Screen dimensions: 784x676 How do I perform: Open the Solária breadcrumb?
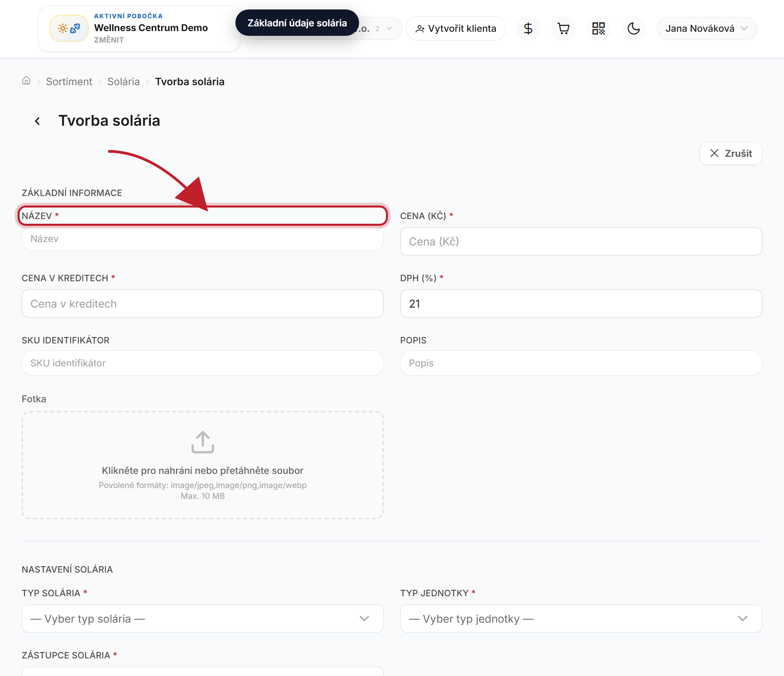pyautogui.click(x=124, y=82)
